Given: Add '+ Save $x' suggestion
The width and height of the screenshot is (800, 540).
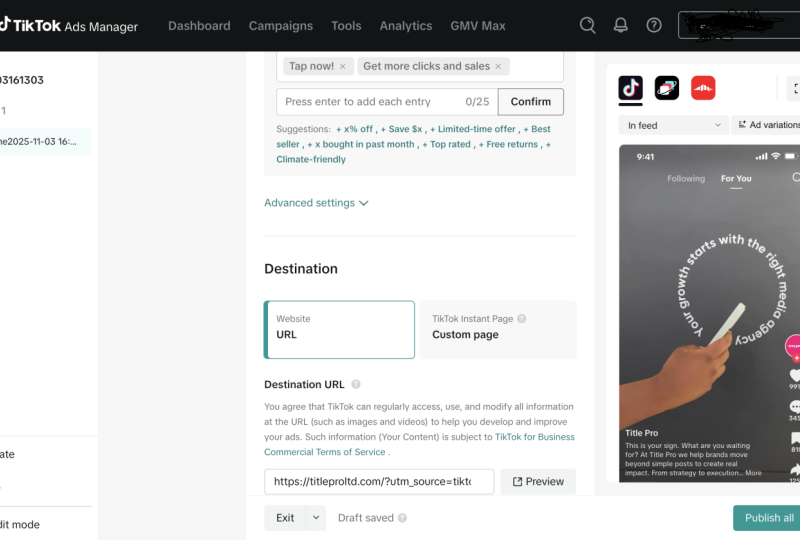Looking at the screenshot, I should click(x=401, y=129).
